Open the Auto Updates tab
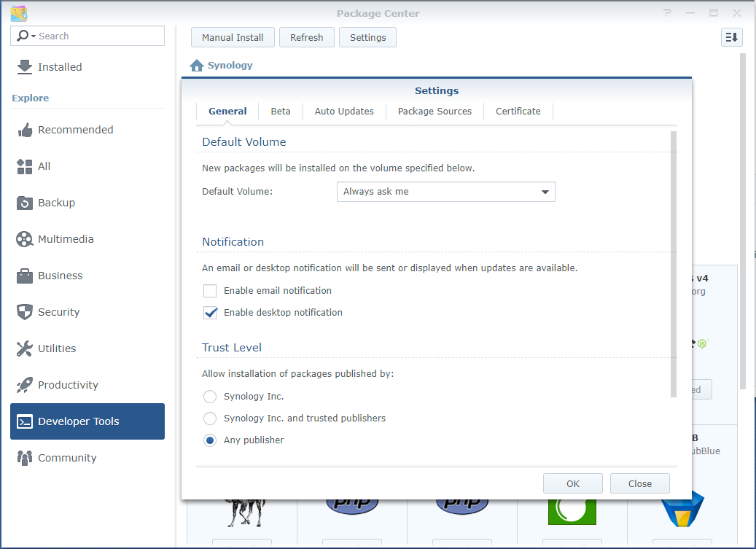Image resolution: width=756 pixels, height=549 pixels. coord(344,112)
